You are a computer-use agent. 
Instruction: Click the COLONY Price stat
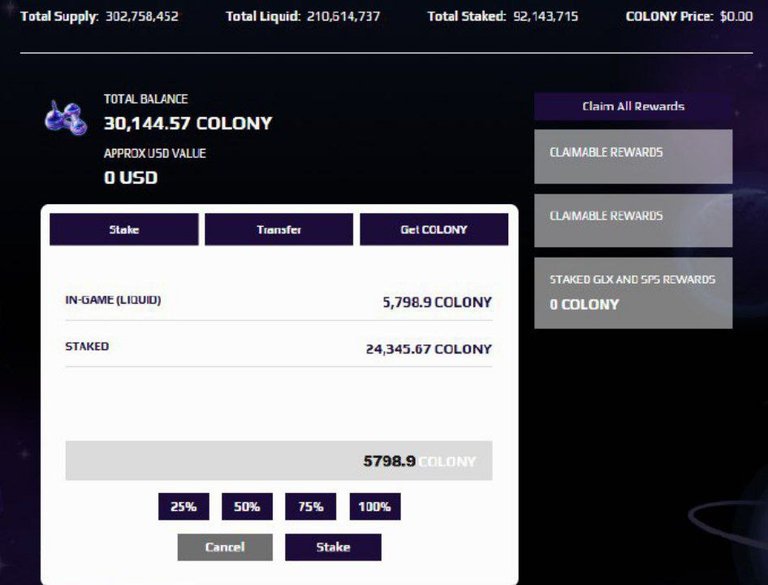[689, 16]
